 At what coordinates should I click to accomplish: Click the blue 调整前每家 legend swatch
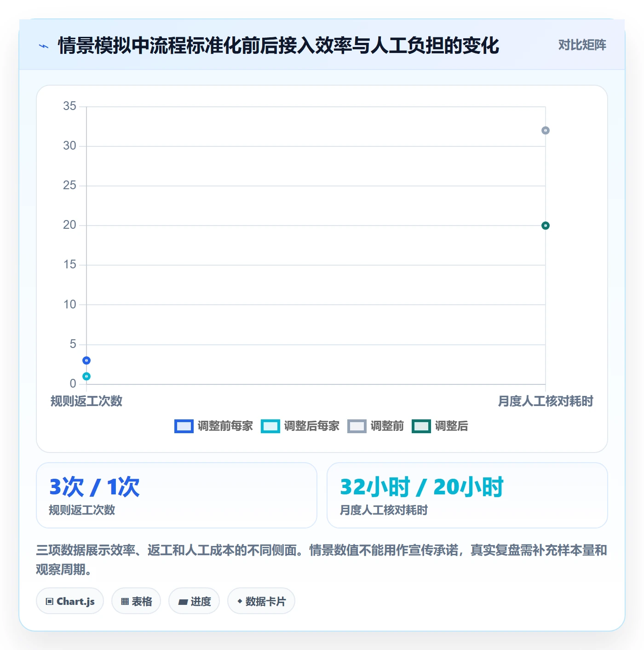tap(184, 426)
